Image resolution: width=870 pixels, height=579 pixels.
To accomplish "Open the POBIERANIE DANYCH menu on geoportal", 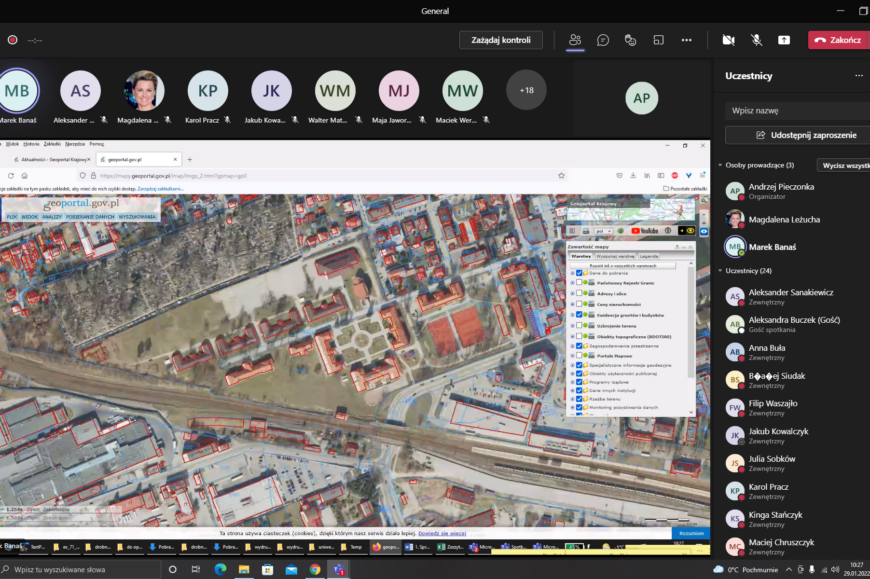I will click(x=90, y=217).
